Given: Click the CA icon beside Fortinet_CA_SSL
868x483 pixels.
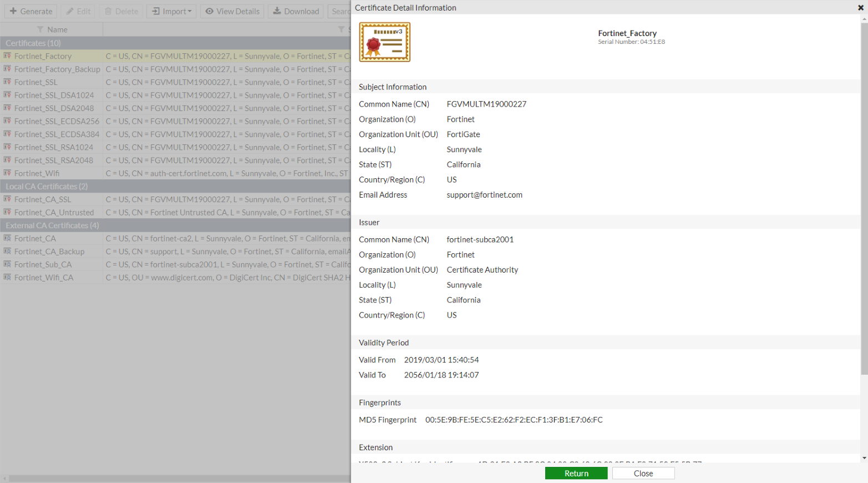Looking at the screenshot, I should pyautogui.click(x=7, y=199).
